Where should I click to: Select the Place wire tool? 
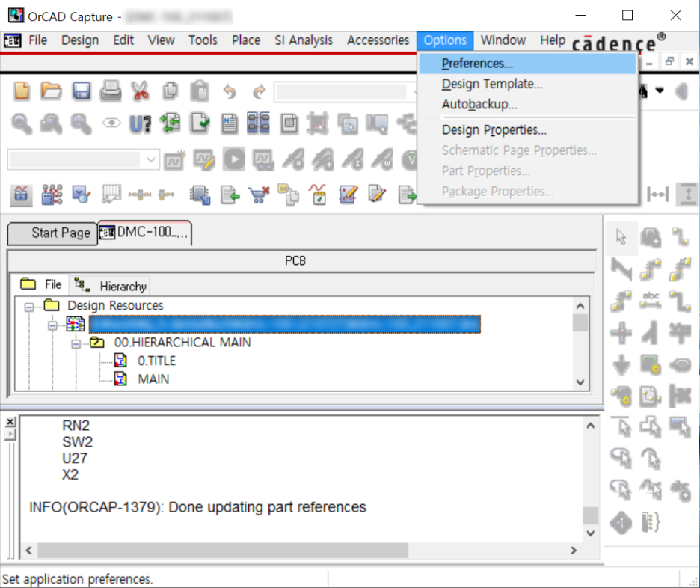681,236
